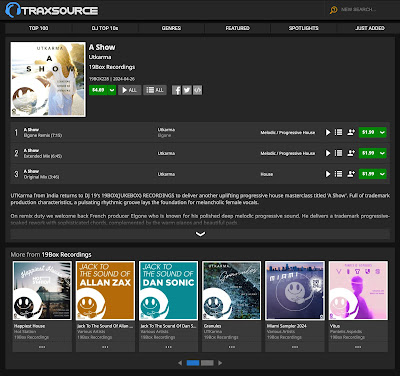Open the TOP 100 tab

38,28
